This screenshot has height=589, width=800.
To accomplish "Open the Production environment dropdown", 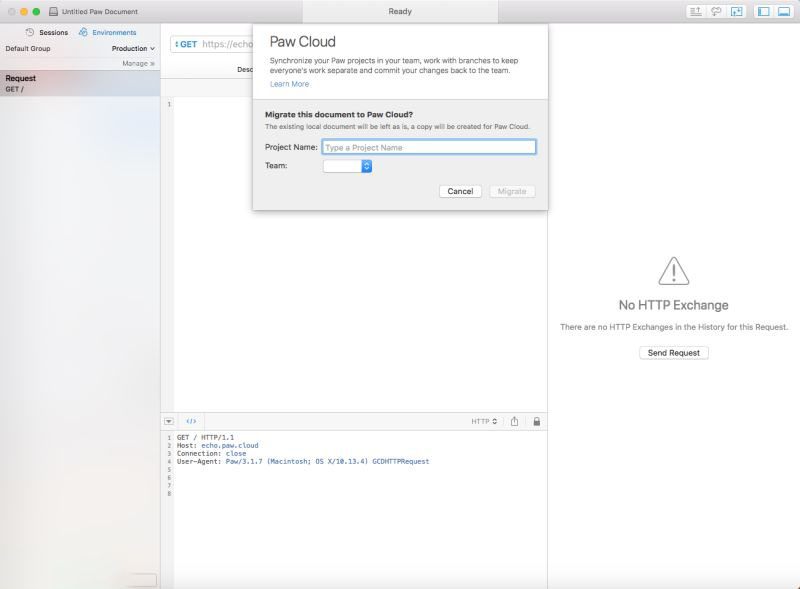I will coord(133,48).
